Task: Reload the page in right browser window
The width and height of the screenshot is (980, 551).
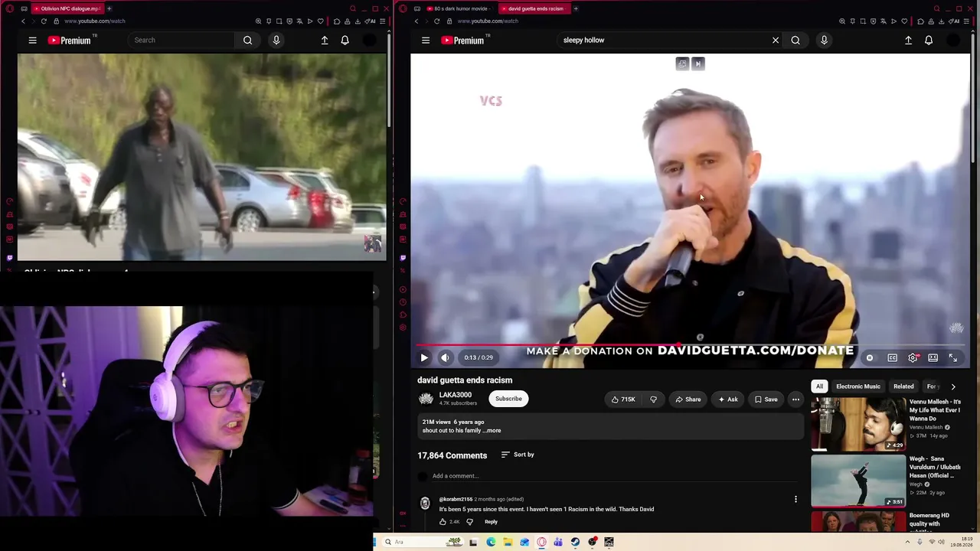Action: coord(437,21)
